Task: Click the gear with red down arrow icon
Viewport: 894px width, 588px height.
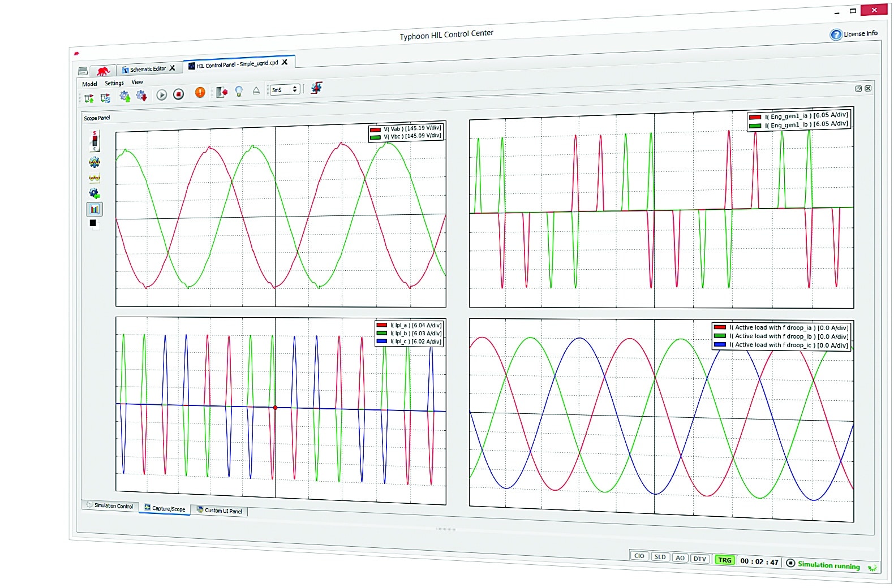Action: pos(141,96)
